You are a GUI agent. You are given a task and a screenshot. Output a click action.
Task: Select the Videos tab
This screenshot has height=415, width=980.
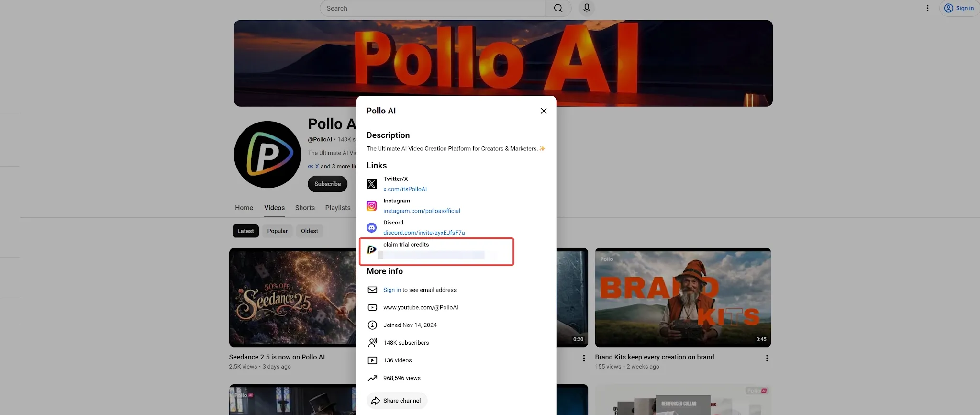coord(274,208)
